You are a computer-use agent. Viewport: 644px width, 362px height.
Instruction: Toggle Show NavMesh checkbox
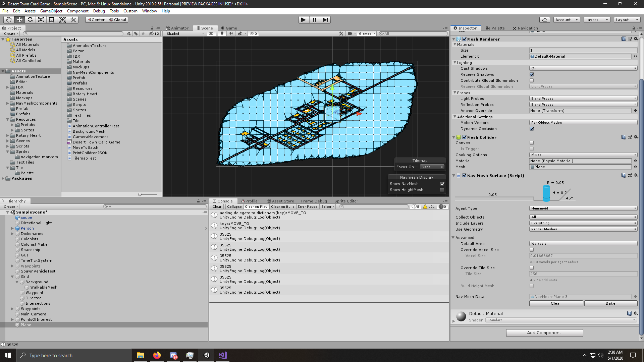click(442, 183)
